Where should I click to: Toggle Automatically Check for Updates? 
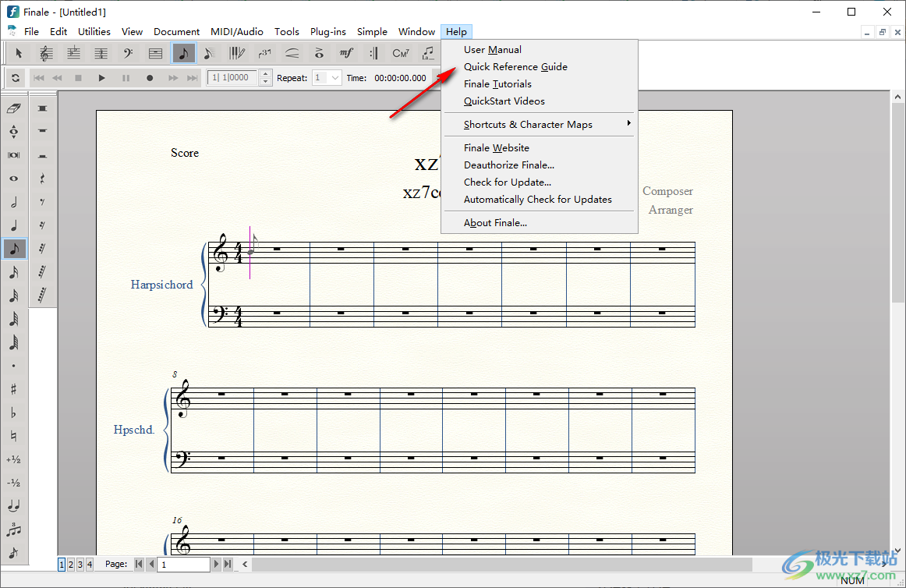point(537,200)
